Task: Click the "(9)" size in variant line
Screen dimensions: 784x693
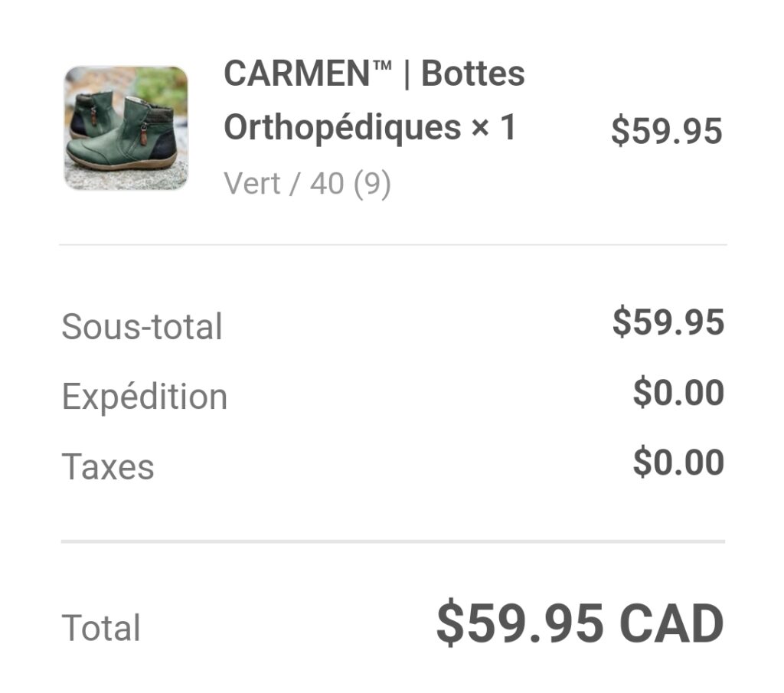Action: (x=372, y=184)
